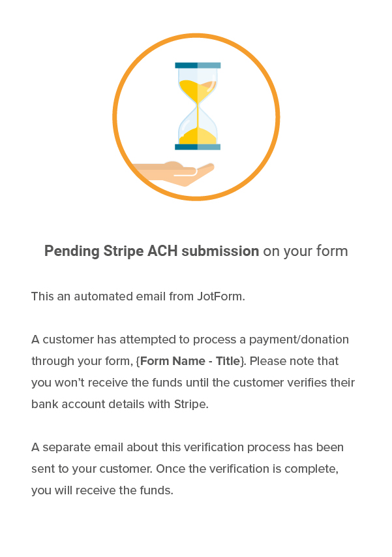Click 'on your form' in the heading
Image resolution: width=392 pixels, height=557 pixels.
click(x=305, y=251)
